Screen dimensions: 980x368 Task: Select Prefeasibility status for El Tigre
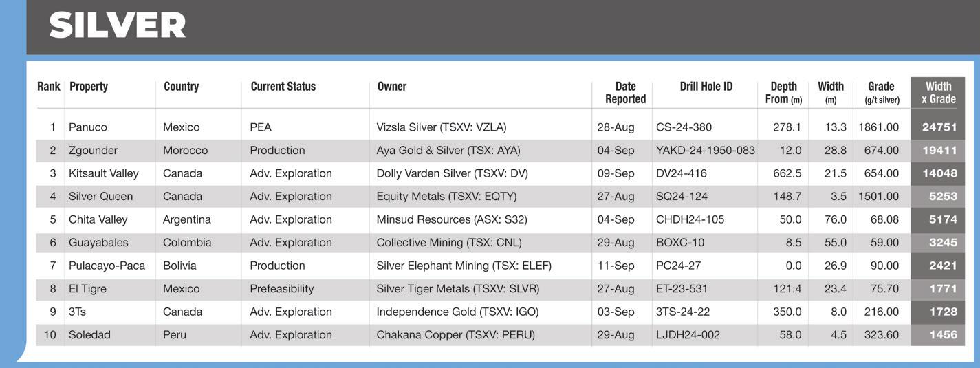click(x=281, y=289)
